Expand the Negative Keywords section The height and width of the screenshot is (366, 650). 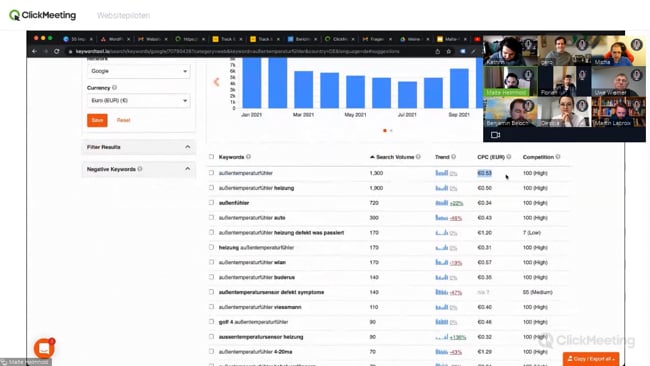tap(138, 169)
